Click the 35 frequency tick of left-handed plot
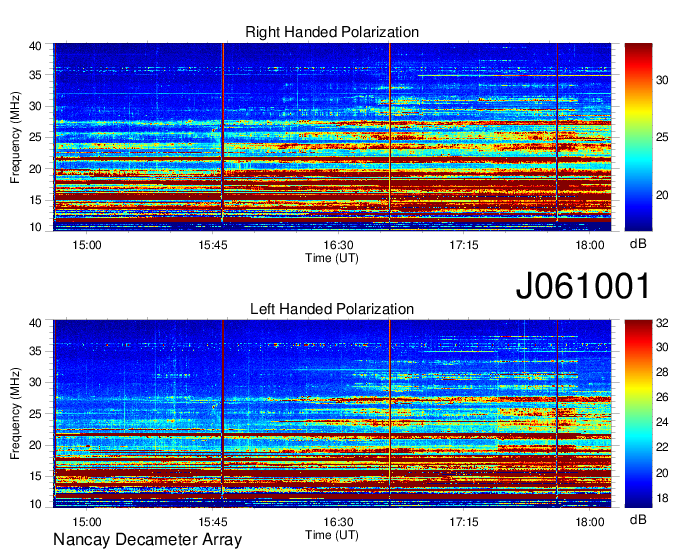This screenshot has width=680, height=552. (x=35, y=351)
